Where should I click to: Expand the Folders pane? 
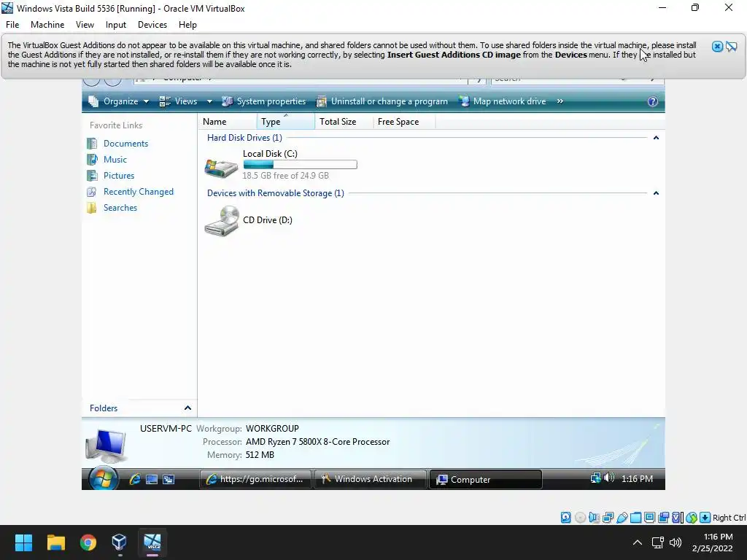coord(187,408)
